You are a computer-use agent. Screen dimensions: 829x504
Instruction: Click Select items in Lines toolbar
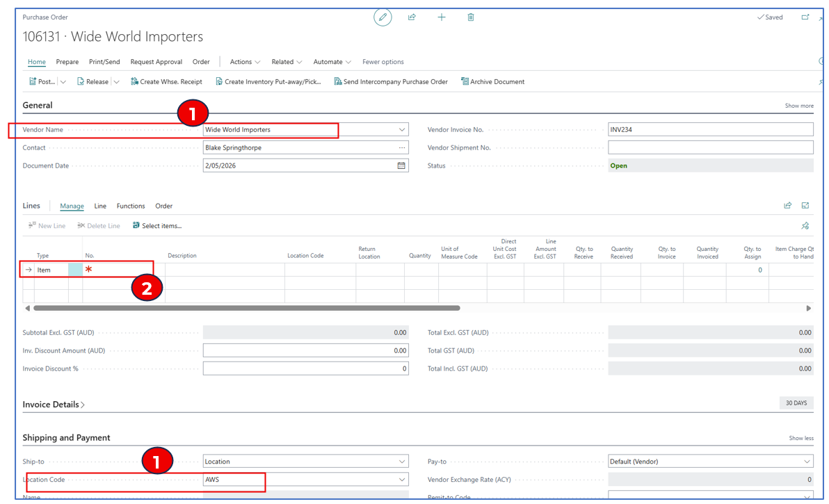point(157,226)
